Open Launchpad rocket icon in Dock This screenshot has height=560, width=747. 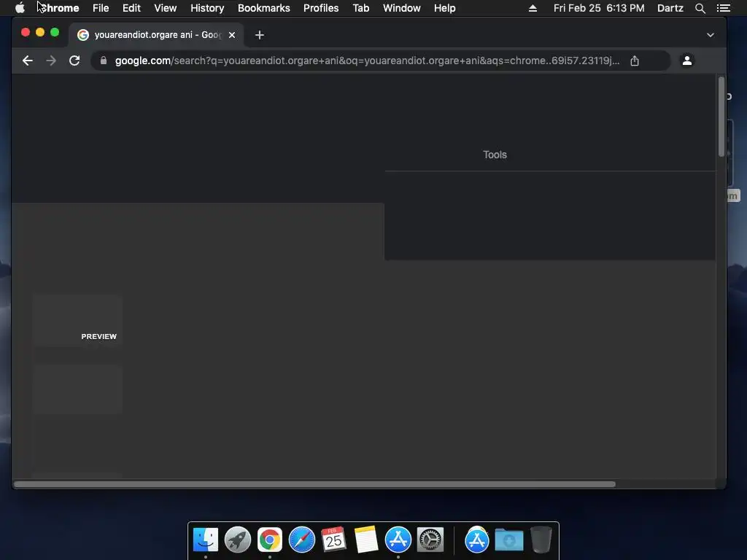click(x=238, y=540)
